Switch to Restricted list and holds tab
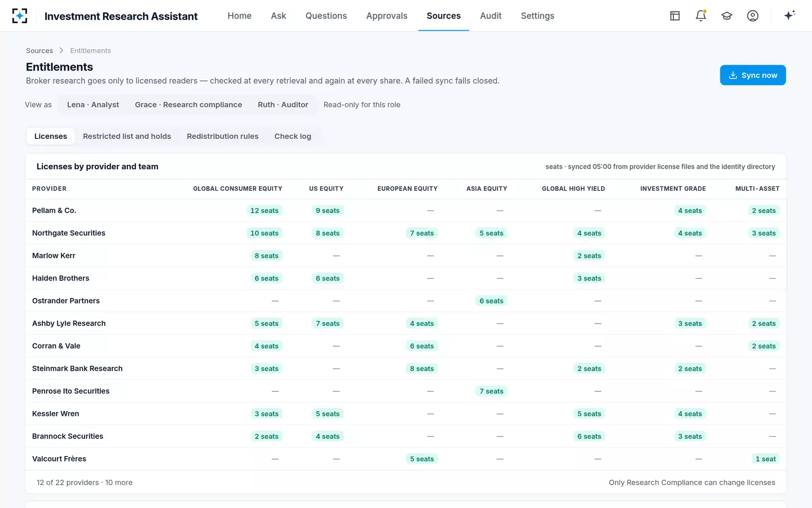The image size is (812, 508). (127, 137)
